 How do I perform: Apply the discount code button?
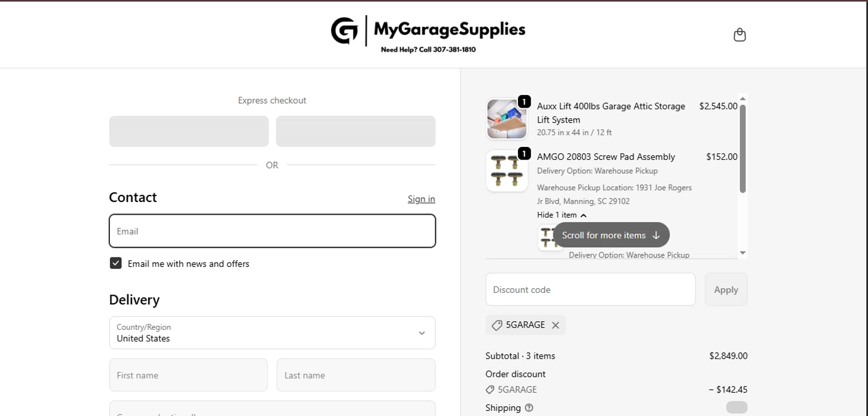(x=726, y=289)
